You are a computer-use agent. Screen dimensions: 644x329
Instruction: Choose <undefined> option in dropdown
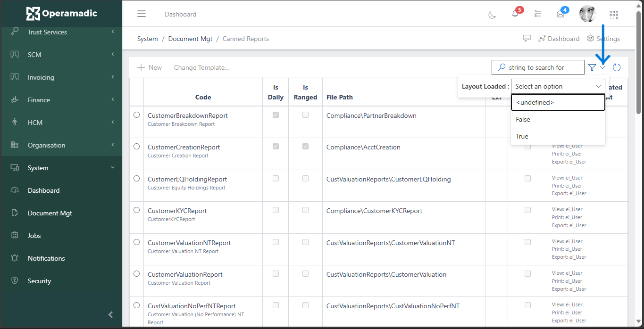[x=558, y=102]
